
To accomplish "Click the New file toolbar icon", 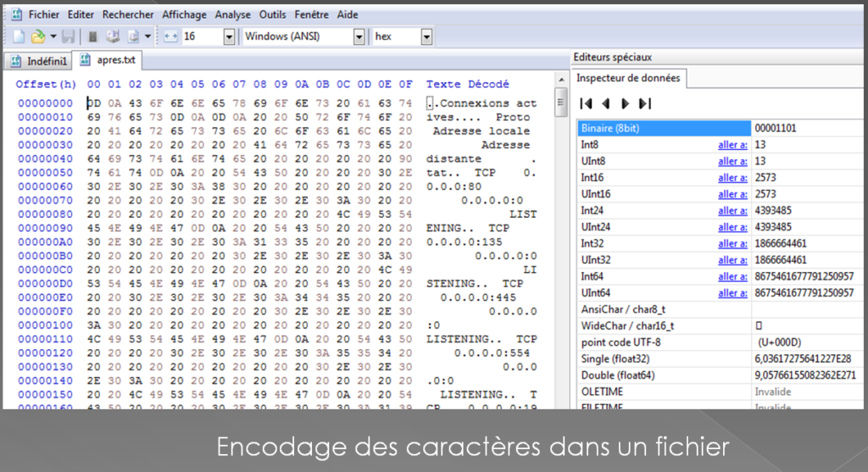I will tap(19, 36).
